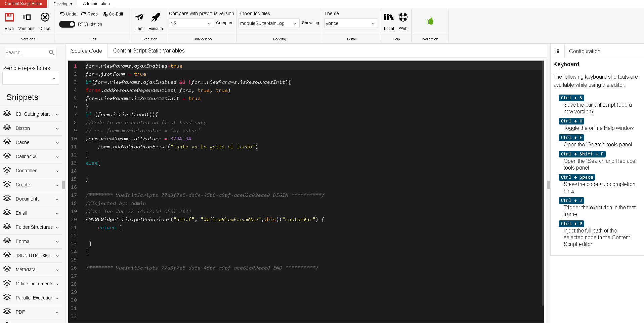Expand the Forms snippets group
Screen dimensions: 644x323
coord(31,241)
